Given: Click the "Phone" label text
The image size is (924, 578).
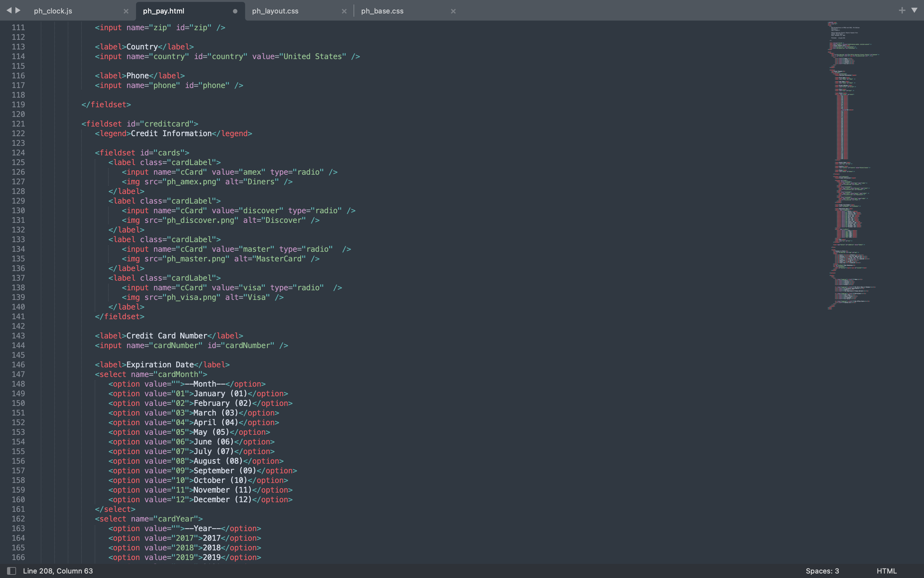Looking at the screenshot, I should tap(137, 76).
